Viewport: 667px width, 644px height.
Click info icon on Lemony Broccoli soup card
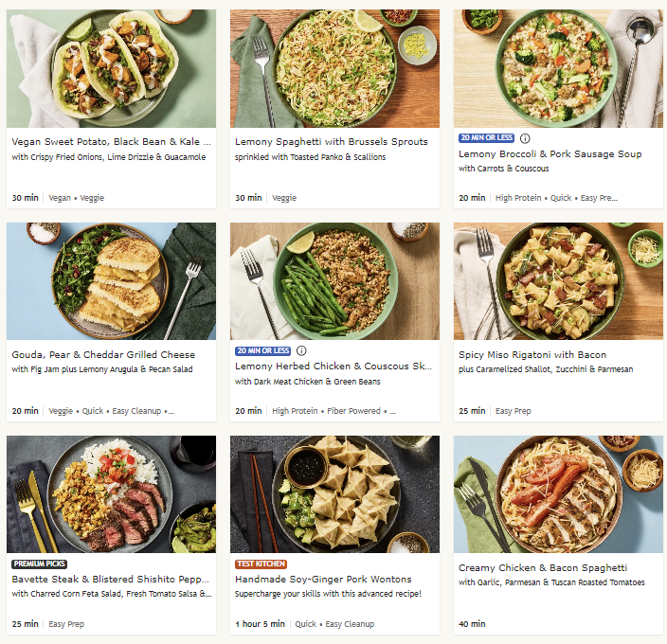point(525,138)
